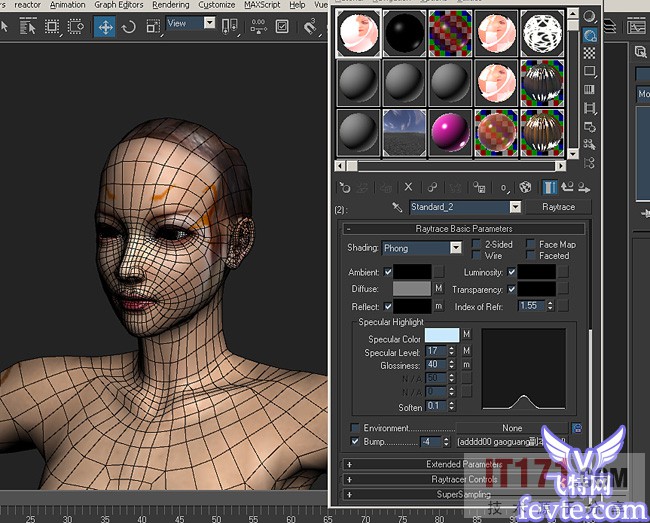650x523 pixels.
Task: Select the Move transform tool
Action: (x=104, y=27)
